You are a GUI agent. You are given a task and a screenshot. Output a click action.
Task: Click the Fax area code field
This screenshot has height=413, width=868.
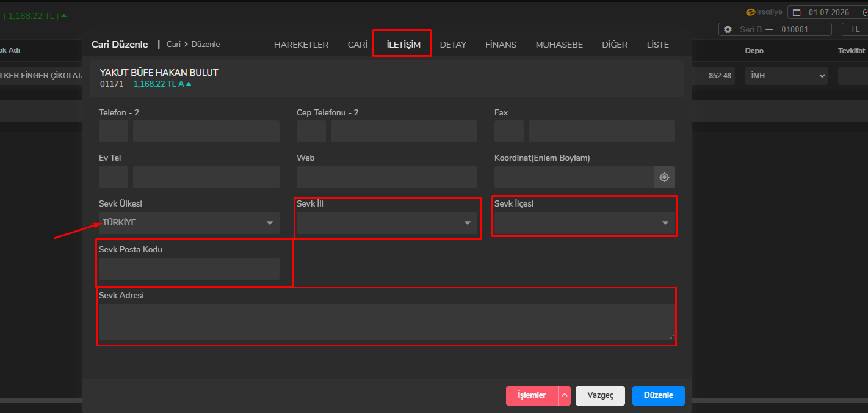pos(509,131)
